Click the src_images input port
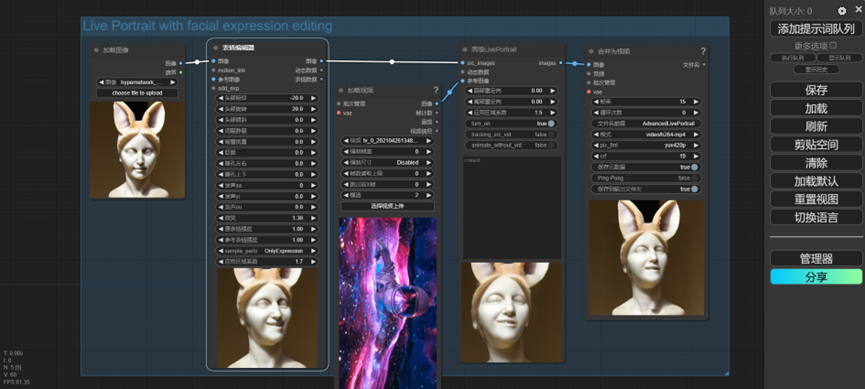The image size is (865, 389). tap(462, 63)
